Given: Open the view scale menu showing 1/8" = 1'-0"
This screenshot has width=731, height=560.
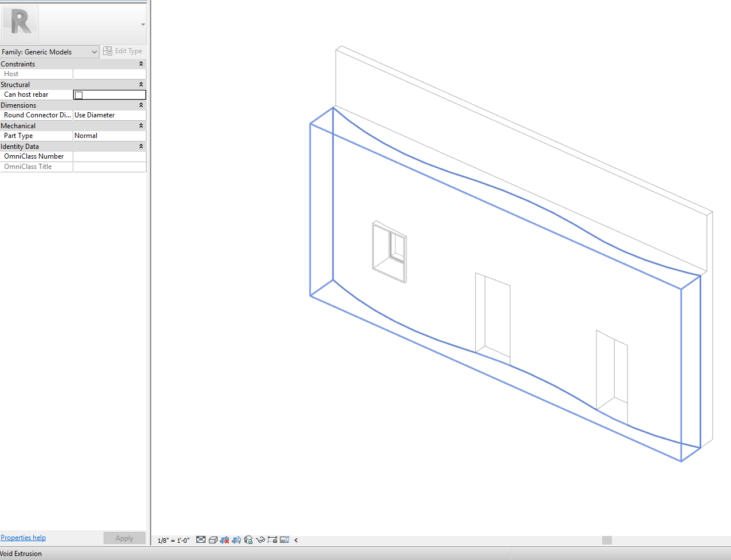Looking at the screenshot, I should tap(172, 539).
